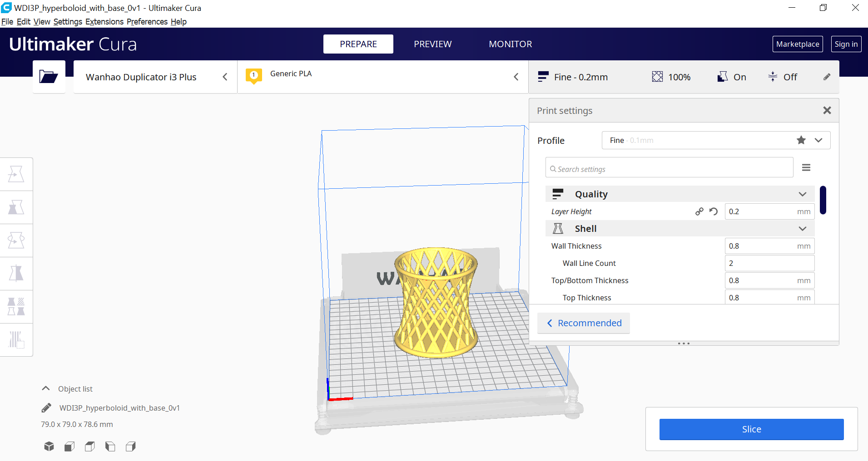Switch back to Recommended settings
This screenshot has width=868, height=461.
coord(584,323)
